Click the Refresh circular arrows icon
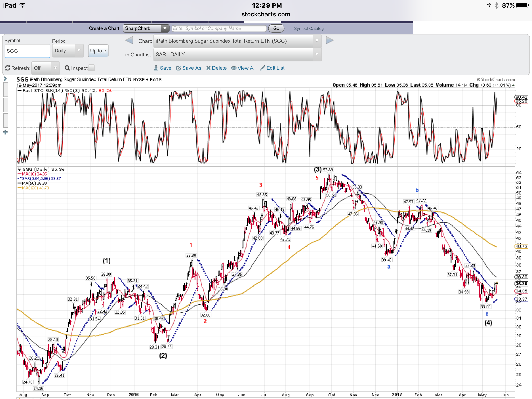This screenshot has height=399, width=532. coord(8,68)
